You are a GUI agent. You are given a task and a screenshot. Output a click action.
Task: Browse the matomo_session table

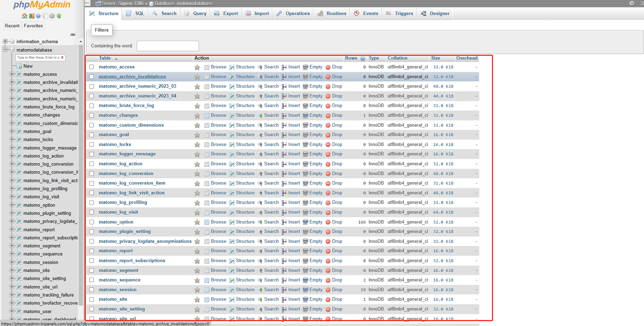click(x=215, y=290)
